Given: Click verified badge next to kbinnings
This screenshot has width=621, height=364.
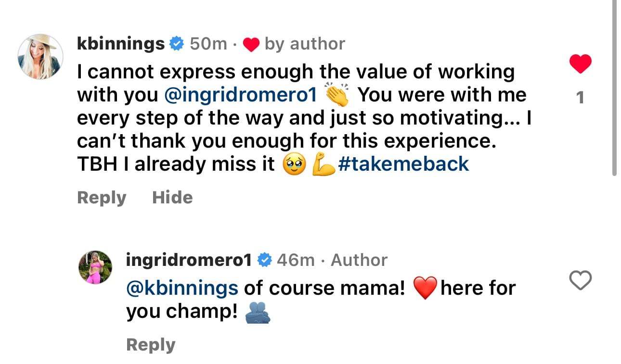Looking at the screenshot, I should tap(177, 44).
